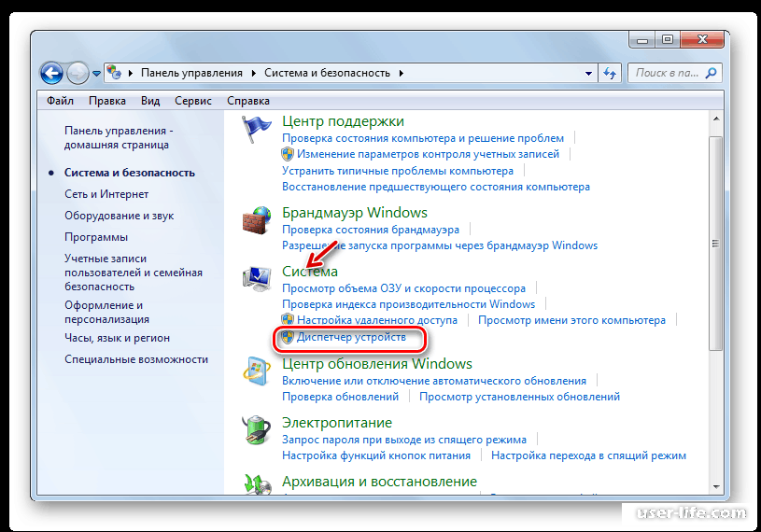This screenshot has height=532, width=761.
Task: Click Проверка состояния компьютера и решение проблем
Action: (423, 138)
